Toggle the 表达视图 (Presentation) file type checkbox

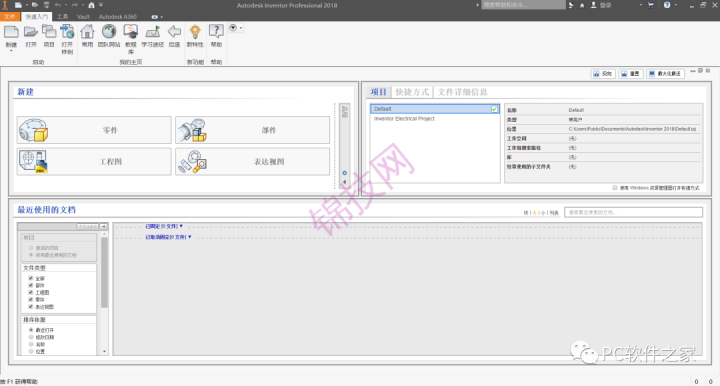coord(31,307)
